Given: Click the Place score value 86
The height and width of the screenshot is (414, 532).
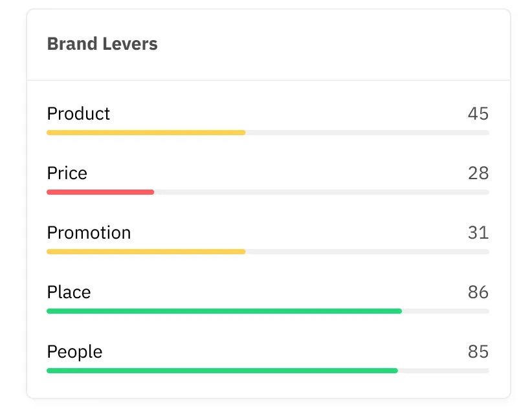Looking at the screenshot, I should 478,292.
